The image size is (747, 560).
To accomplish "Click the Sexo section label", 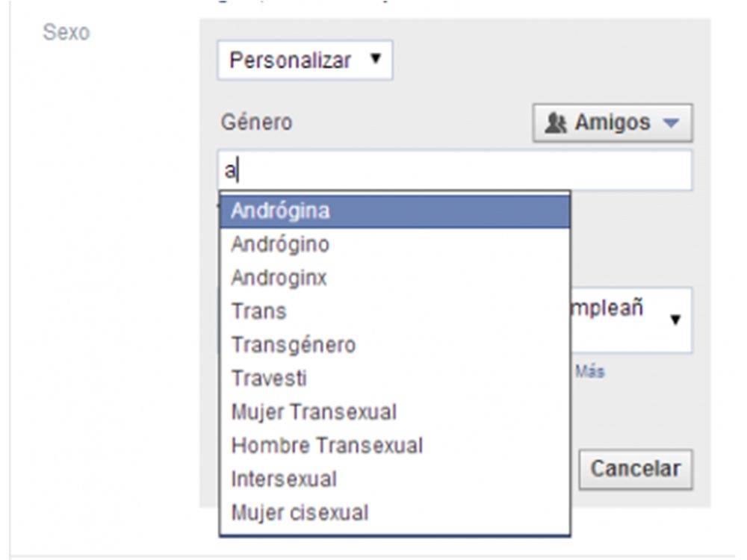I will pos(66,32).
